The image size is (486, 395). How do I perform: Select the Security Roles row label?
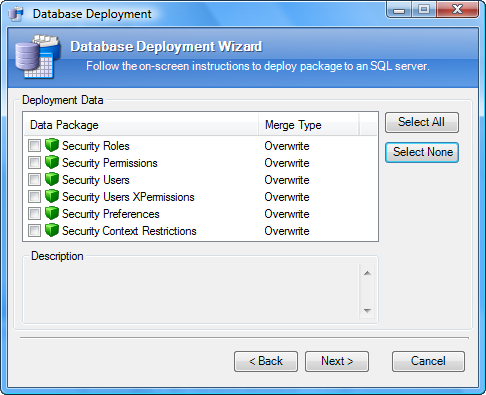point(96,146)
